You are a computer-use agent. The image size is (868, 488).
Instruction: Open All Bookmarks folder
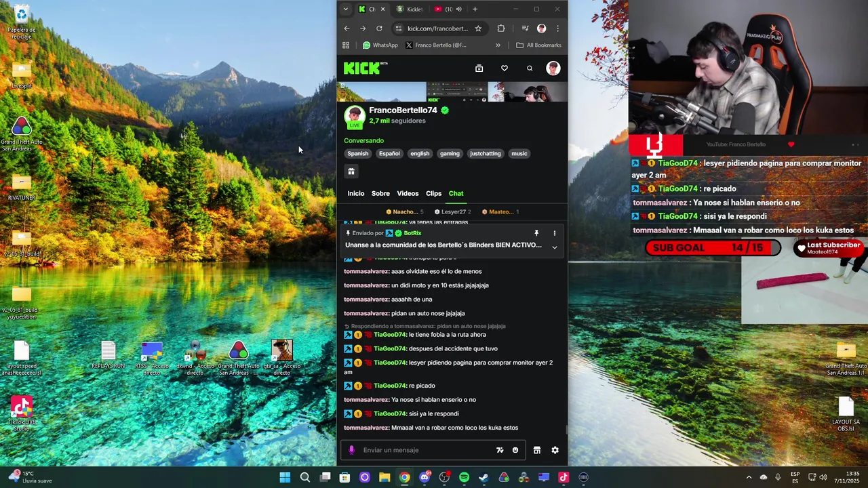[538, 45]
